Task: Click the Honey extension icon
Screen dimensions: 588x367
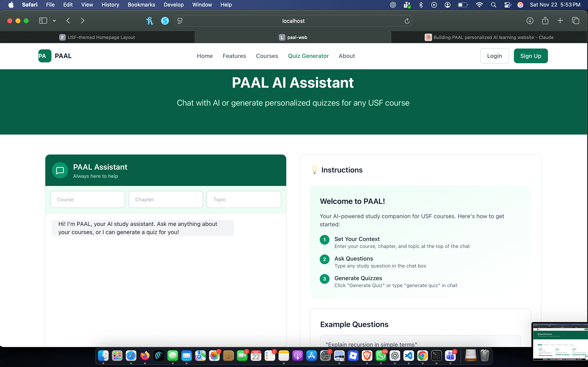Action: 150,21
